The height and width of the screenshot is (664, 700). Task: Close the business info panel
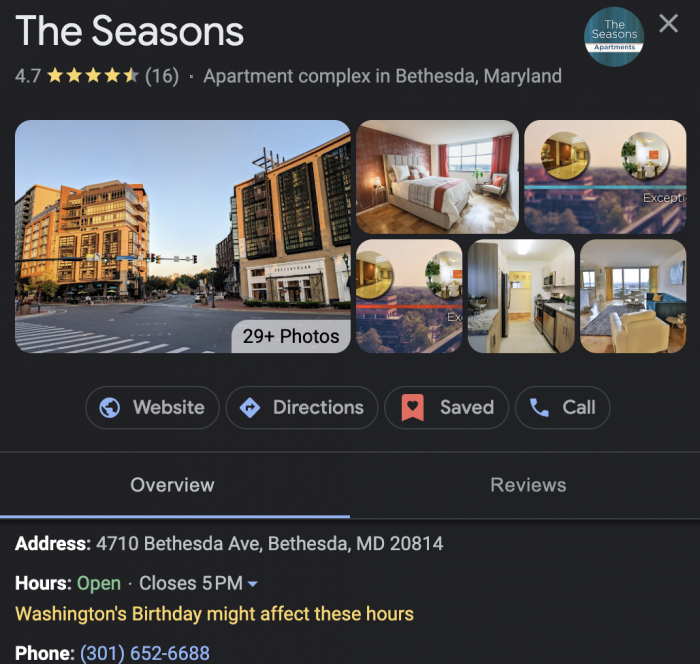tap(668, 23)
